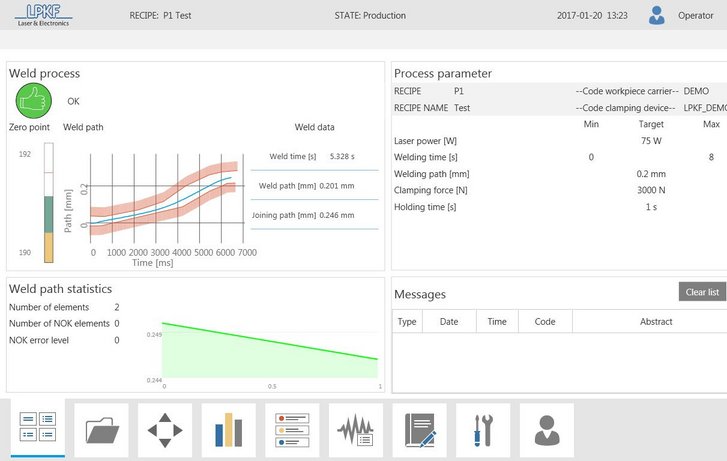The height and width of the screenshot is (461, 727).
Task: Select the Type column header in Messages
Action: (407, 321)
